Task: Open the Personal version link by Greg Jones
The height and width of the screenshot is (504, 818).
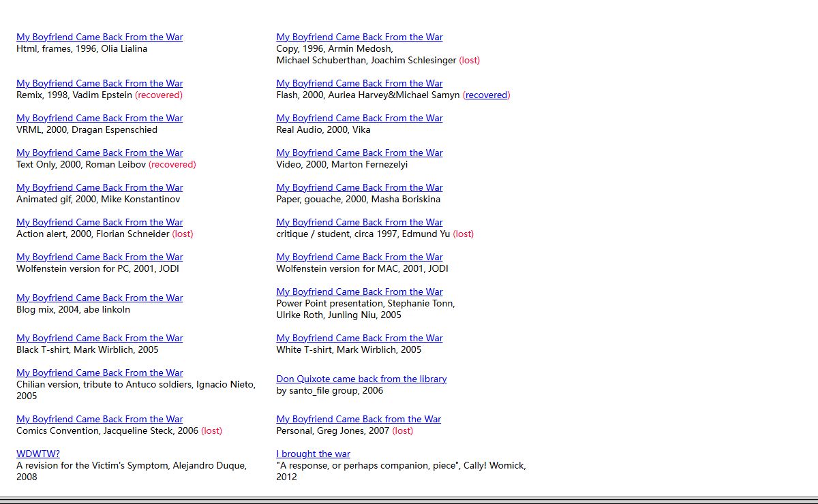Action: click(x=359, y=419)
